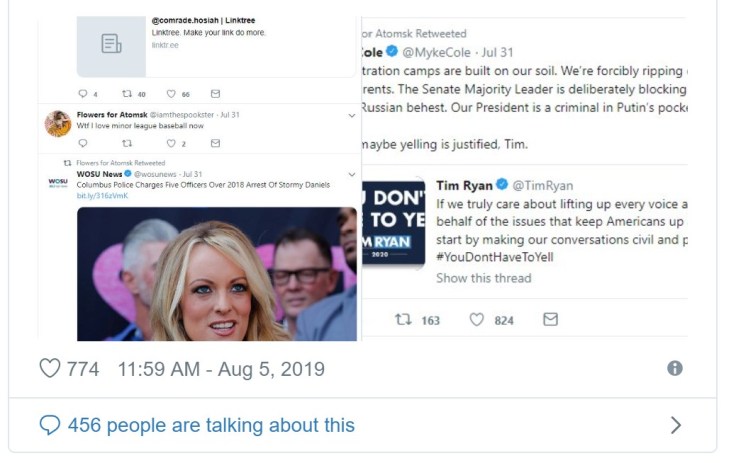Expand the Flowers for Atomsk tweet menu
The height and width of the screenshot is (463, 736).
pos(351,115)
